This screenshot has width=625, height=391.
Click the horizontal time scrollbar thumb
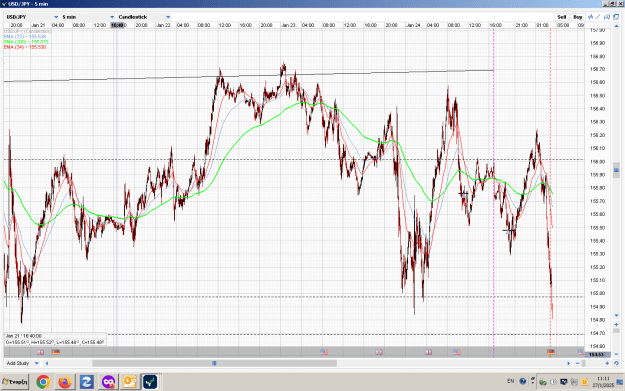214,363
